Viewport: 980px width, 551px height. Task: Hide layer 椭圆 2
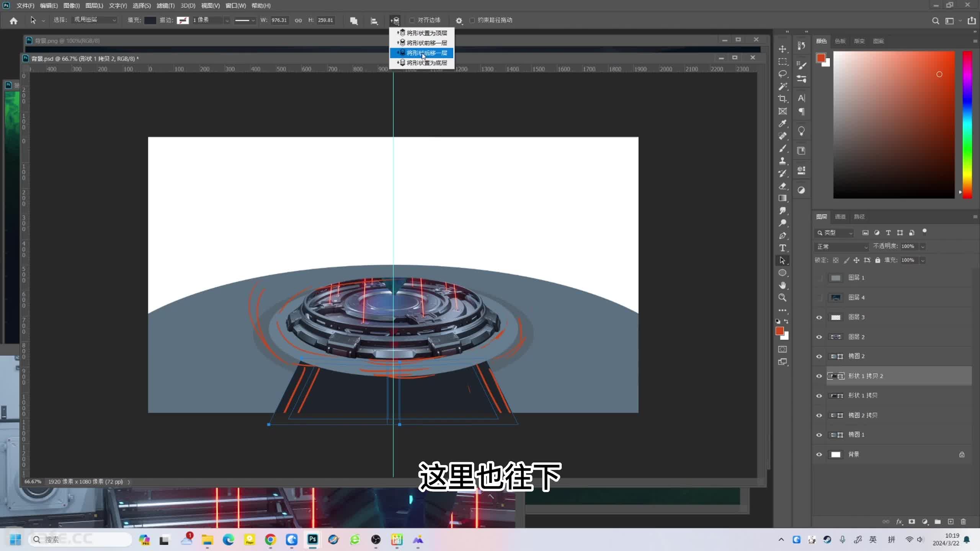click(819, 356)
